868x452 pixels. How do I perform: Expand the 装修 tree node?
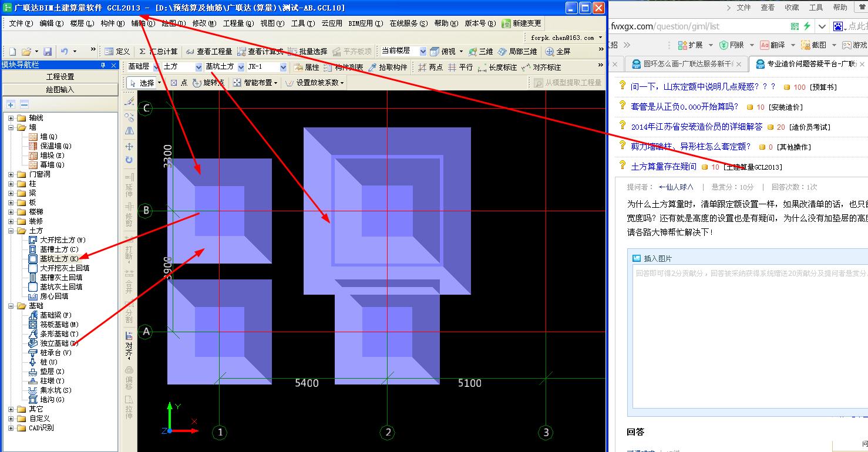tap(11, 221)
